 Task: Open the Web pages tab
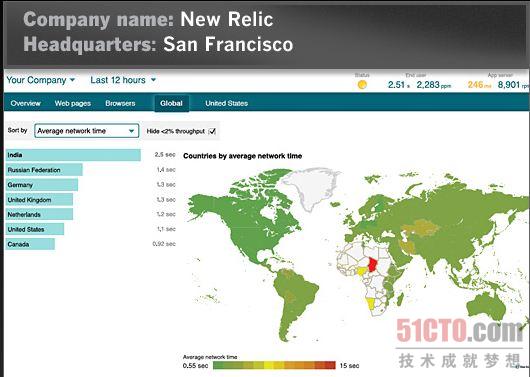pyautogui.click(x=73, y=103)
